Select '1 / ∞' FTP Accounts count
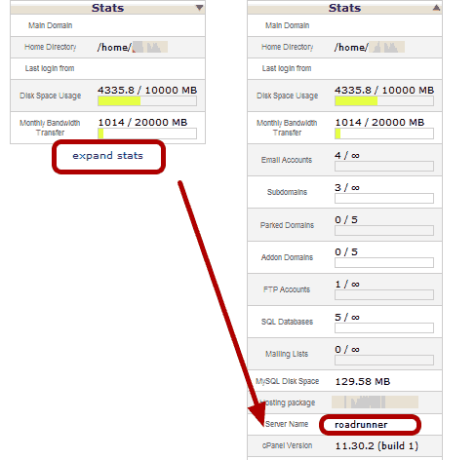 (x=347, y=285)
